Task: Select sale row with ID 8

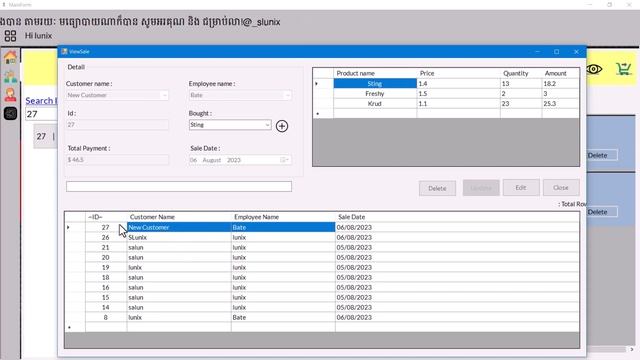Action: click(322, 318)
